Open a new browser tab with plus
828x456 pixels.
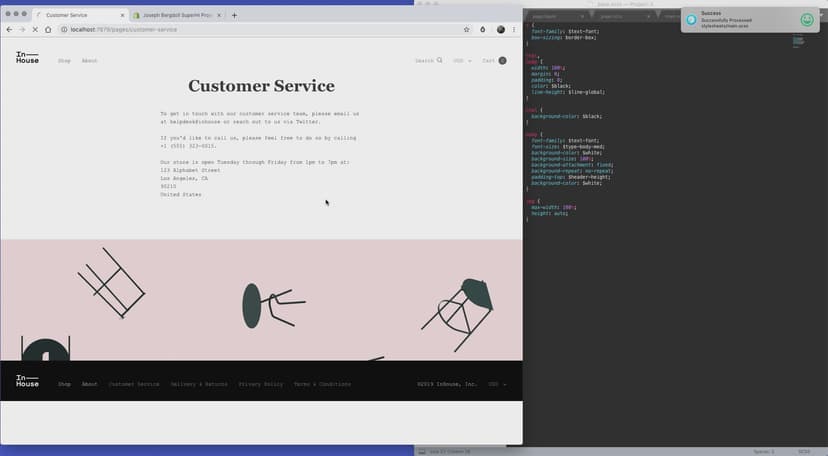[234, 15]
